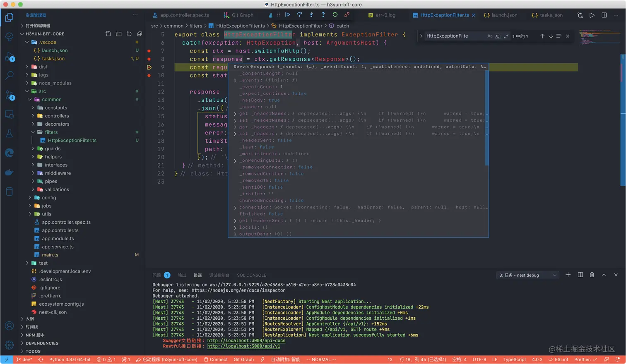626x364 pixels.
Task: Kill the terminal with trash icon
Action: point(592,275)
